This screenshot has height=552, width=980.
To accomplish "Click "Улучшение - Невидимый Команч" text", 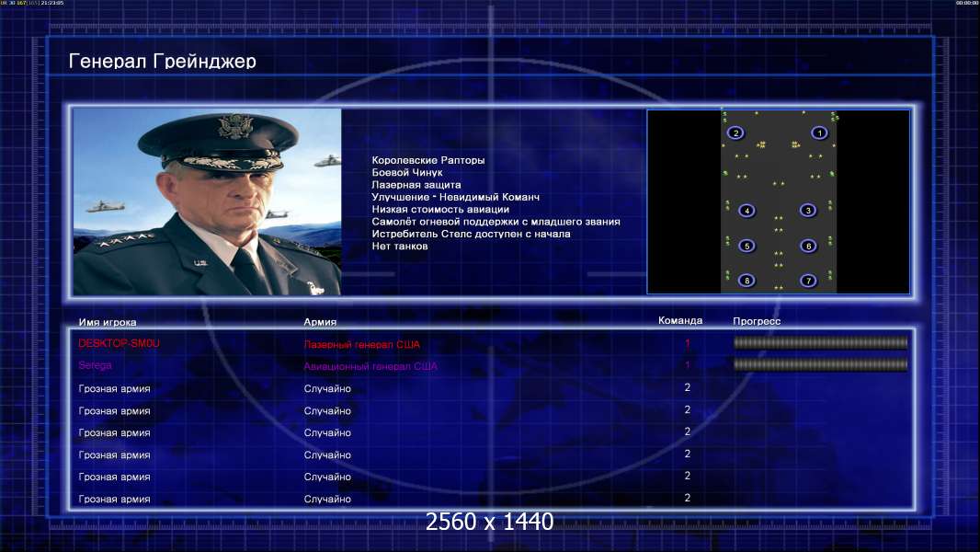I will tap(456, 197).
